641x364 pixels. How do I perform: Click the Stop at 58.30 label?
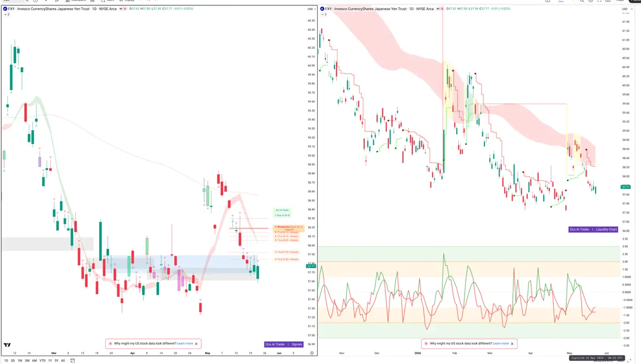[283, 215]
